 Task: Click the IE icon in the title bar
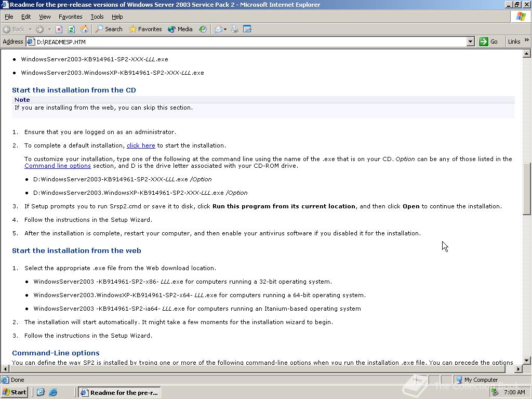(x=5, y=4)
